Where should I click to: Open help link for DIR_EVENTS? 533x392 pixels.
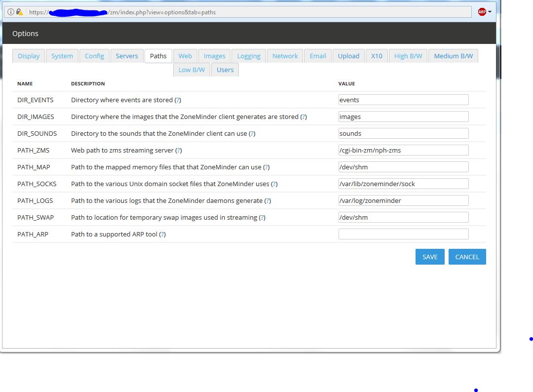pos(178,100)
